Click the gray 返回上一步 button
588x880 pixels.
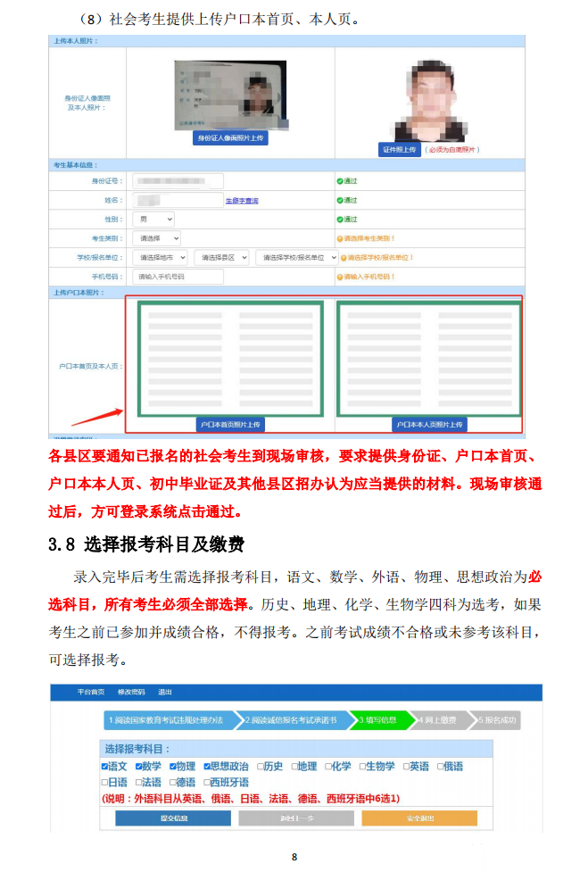(x=296, y=818)
